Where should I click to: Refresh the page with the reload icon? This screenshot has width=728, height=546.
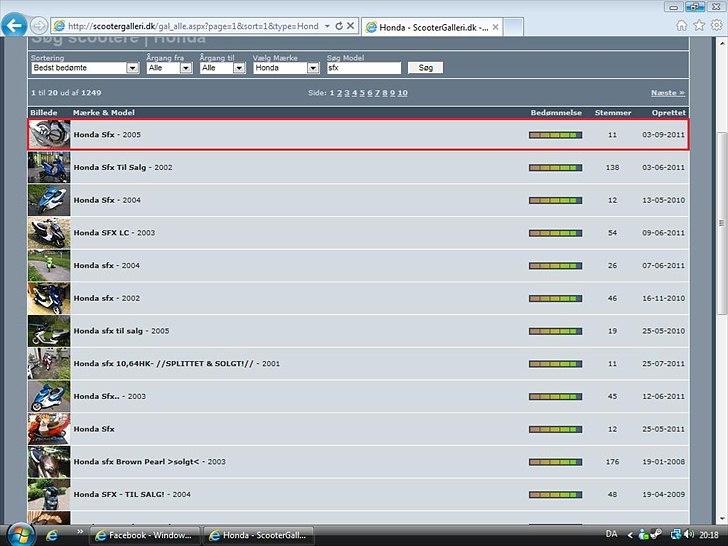coord(339,25)
